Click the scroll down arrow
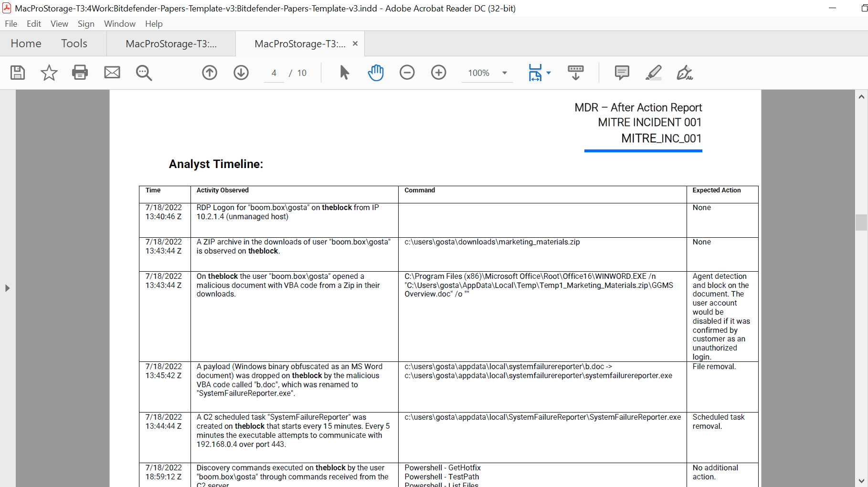Screen dimensions: 868x487 click(x=861, y=481)
